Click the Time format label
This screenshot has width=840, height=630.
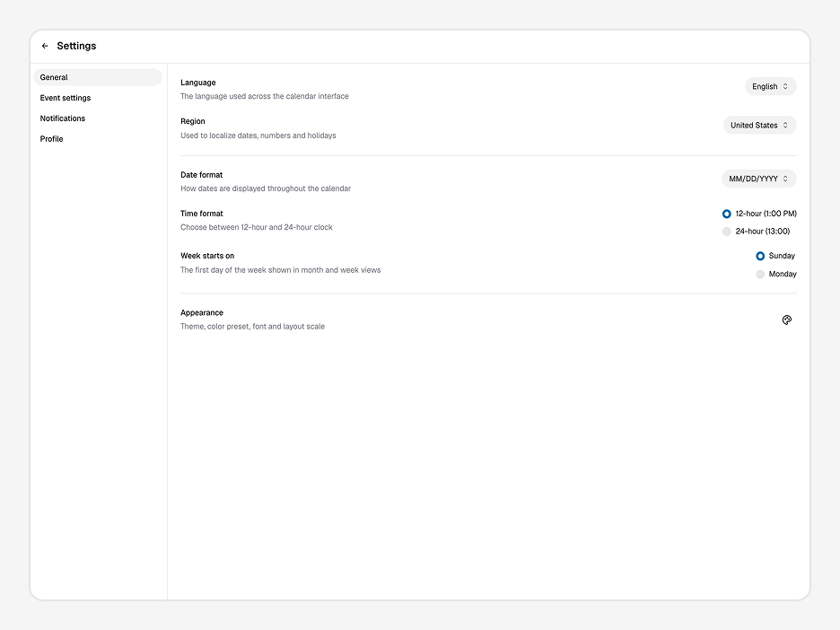pos(201,214)
